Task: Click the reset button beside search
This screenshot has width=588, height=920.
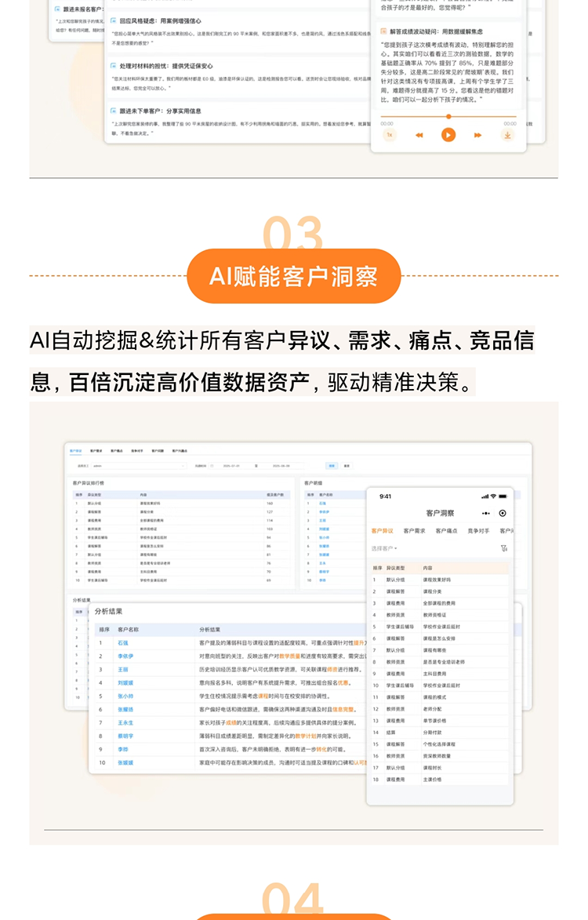Action: pyautogui.click(x=347, y=466)
